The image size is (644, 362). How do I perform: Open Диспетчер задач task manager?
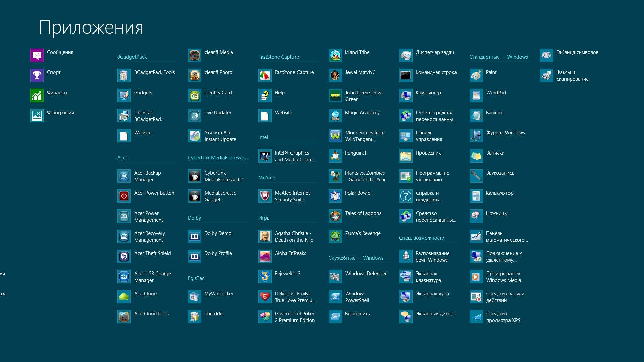click(x=406, y=55)
